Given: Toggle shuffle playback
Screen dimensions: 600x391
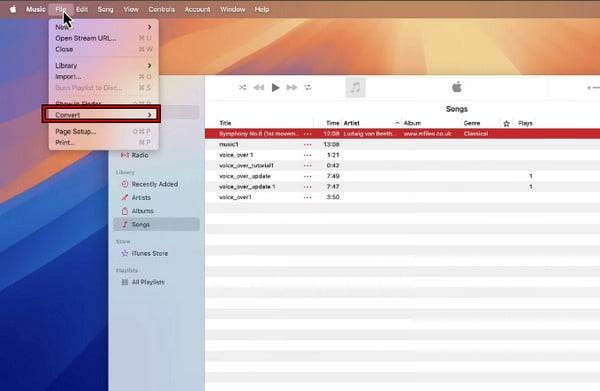Looking at the screenshot, I should [243, 88].
